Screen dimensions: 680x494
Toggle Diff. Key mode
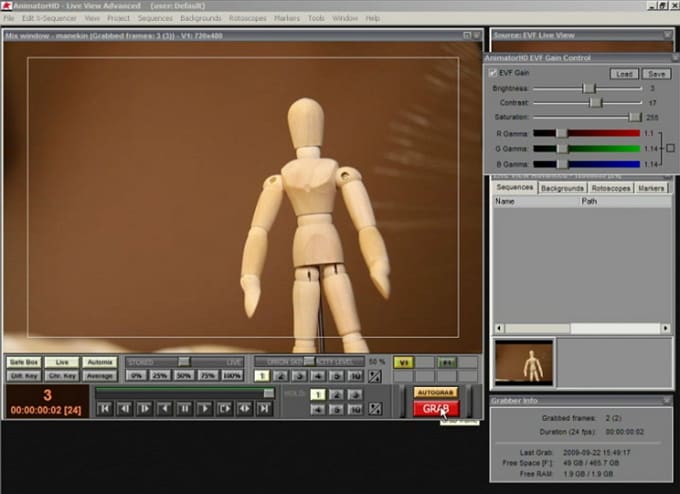pos(24,376)
